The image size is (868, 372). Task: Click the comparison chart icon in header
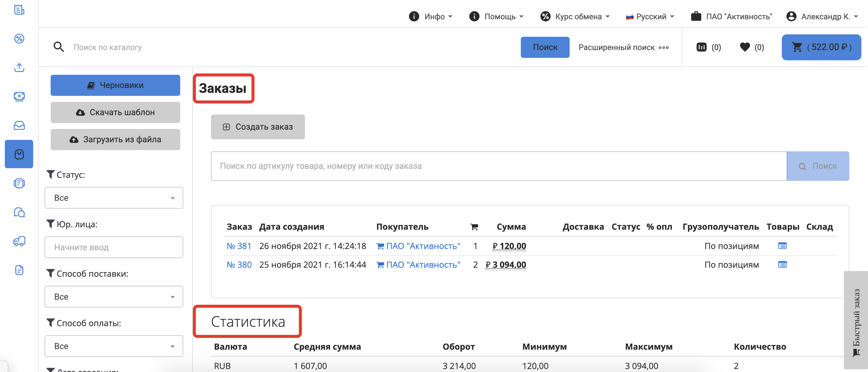tap(701, 47)
